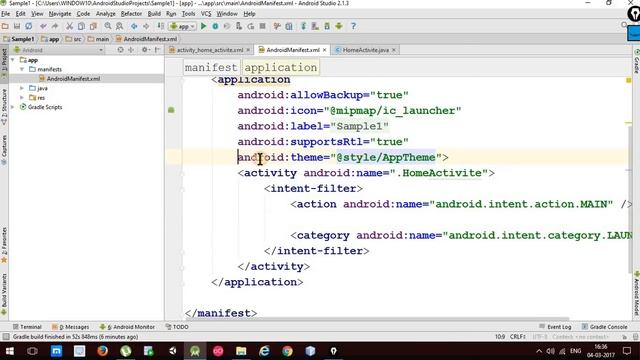The image size is (640, 360).
Task: Click the Find magnifier icon
Action: point(108,26)
